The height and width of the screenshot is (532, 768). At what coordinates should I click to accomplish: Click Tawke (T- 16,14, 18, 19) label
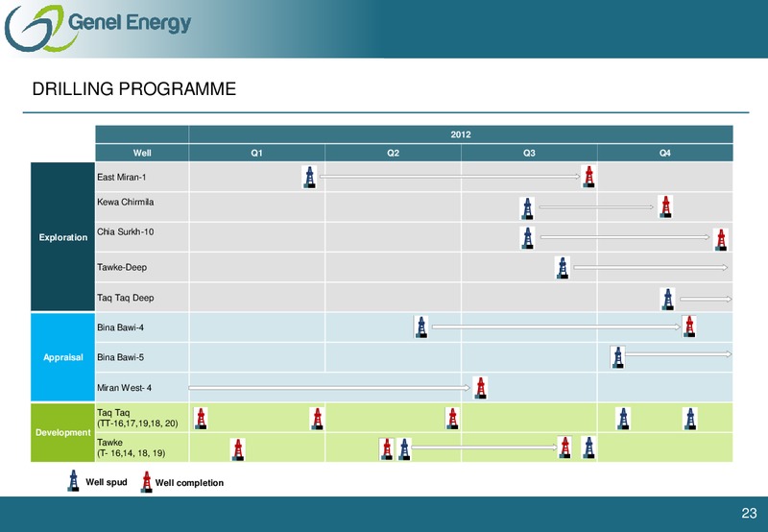pos(132,447)
